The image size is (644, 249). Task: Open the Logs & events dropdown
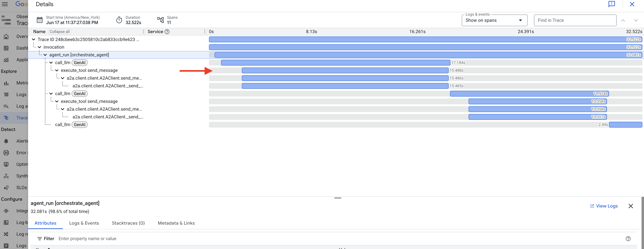(x=494, y=21)
